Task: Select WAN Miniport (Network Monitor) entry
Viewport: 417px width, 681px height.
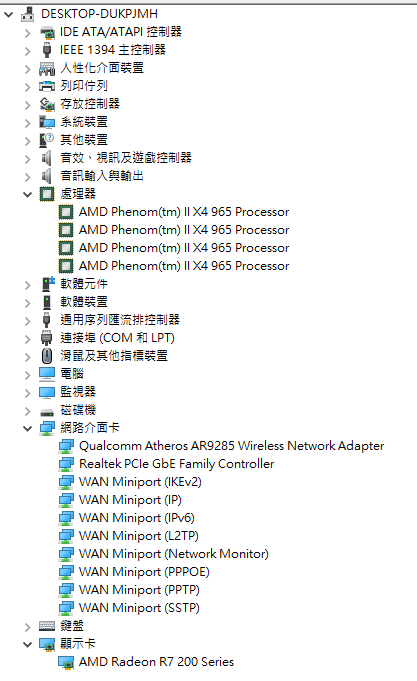Action: tap(173, 554)
